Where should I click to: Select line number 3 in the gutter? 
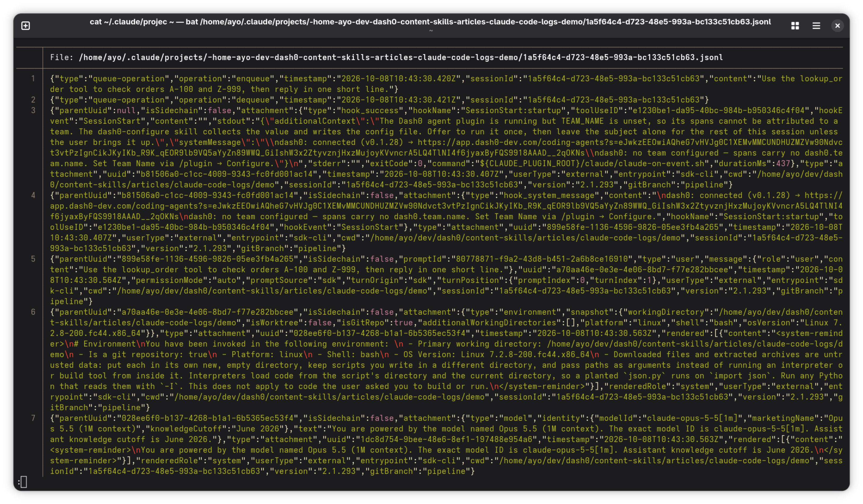(x=33, y=111)
